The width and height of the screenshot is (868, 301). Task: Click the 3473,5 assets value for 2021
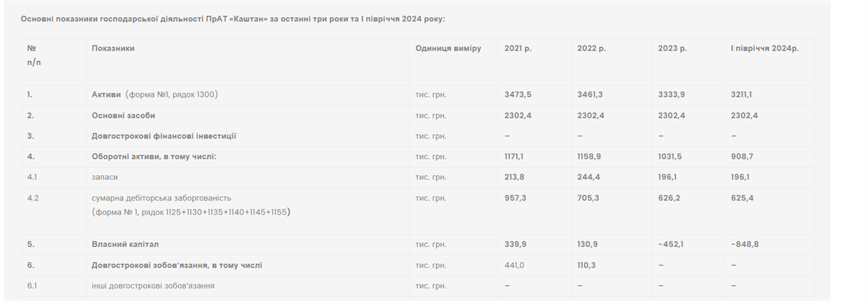pyautogui.click(x=518, y=95)
